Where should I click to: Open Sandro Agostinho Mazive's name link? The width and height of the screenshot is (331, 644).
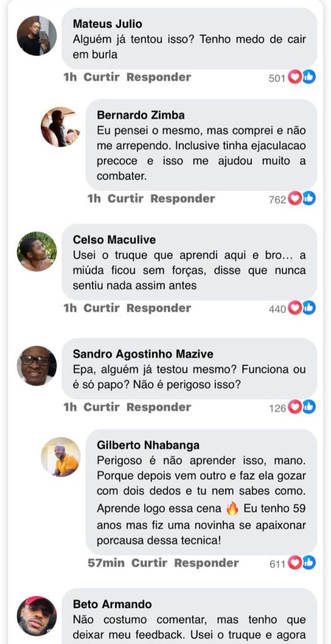click(x=143, y=354)
